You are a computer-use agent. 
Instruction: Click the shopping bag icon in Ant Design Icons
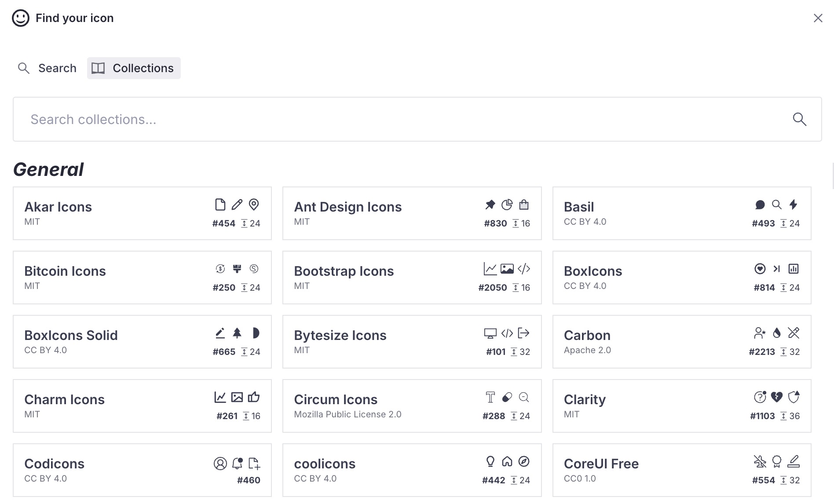pyautogui.click(x=524, y=205)
